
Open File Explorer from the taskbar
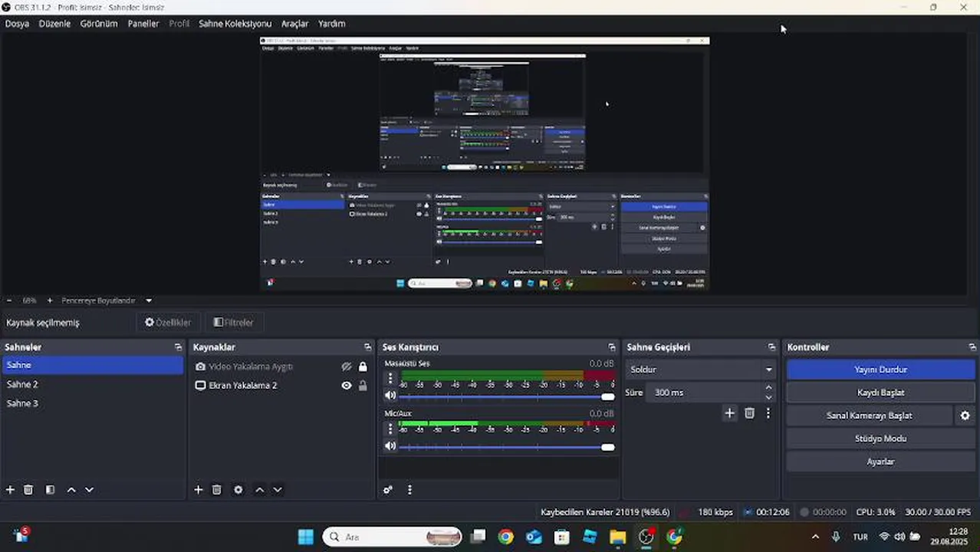click(x=618, y=537)
